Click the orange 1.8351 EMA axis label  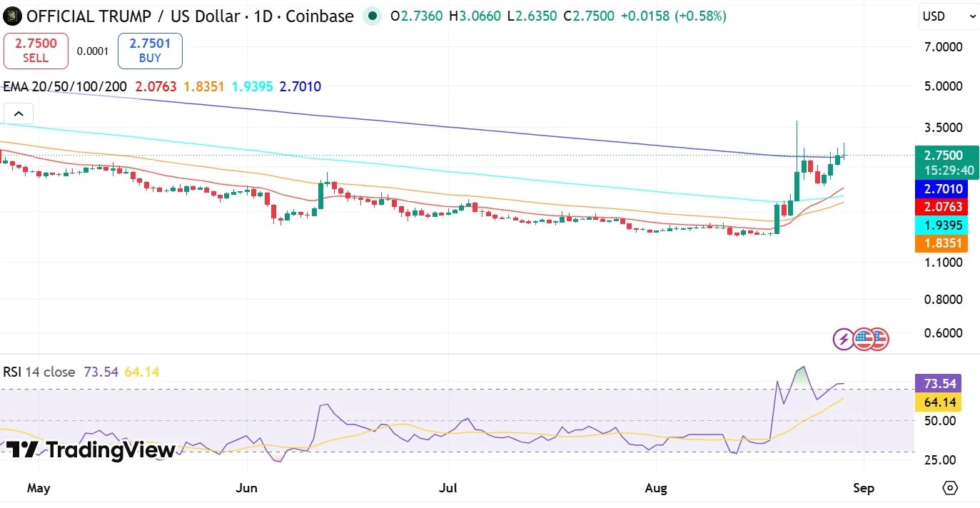click(941, 243)
